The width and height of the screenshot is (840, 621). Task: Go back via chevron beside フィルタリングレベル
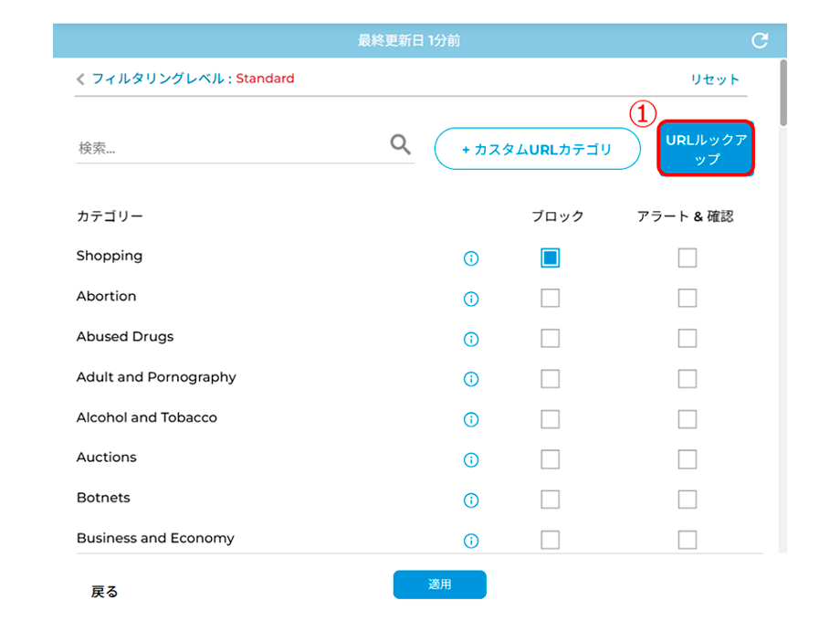(80, 79)
